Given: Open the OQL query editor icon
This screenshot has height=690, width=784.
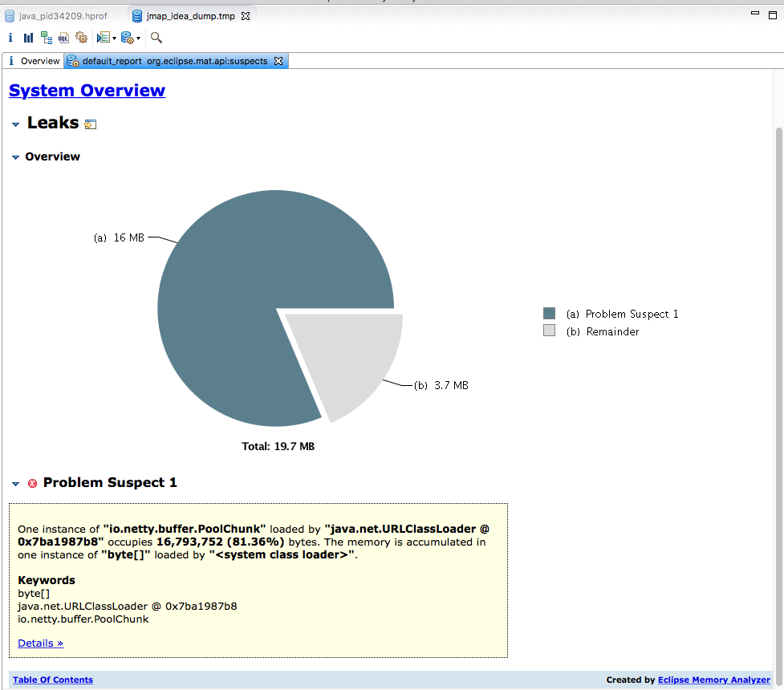Looking at the screenshot, I should [63, 38].
